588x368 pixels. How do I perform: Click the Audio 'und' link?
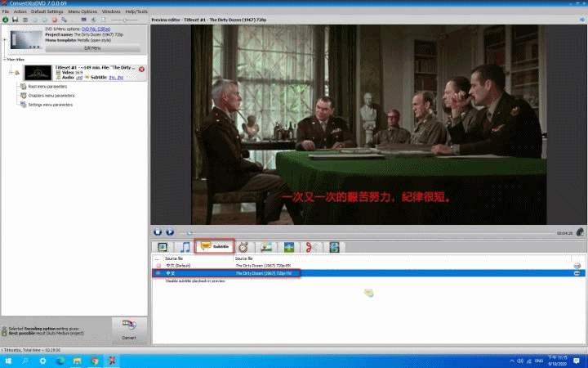tap(78, 78)
